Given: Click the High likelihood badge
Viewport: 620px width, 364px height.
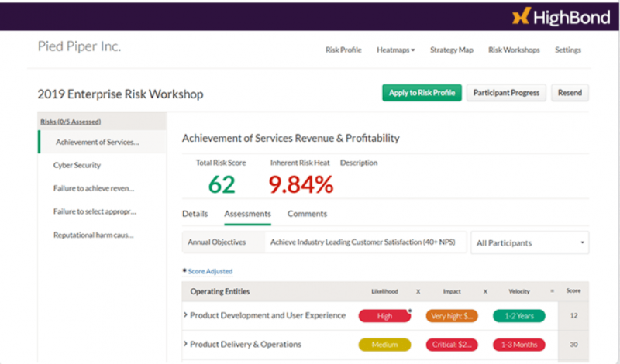Looking at the screenshot, I should 384,316.
